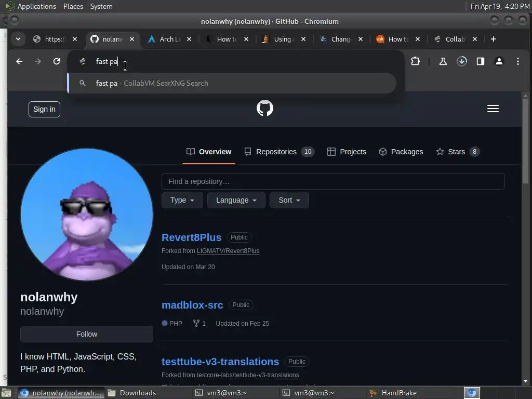Open the Stars tab

click(x=458, y=152)
